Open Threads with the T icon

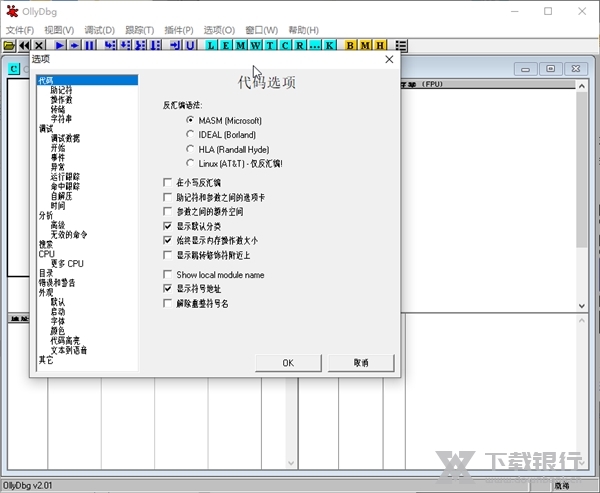(270, 46)
